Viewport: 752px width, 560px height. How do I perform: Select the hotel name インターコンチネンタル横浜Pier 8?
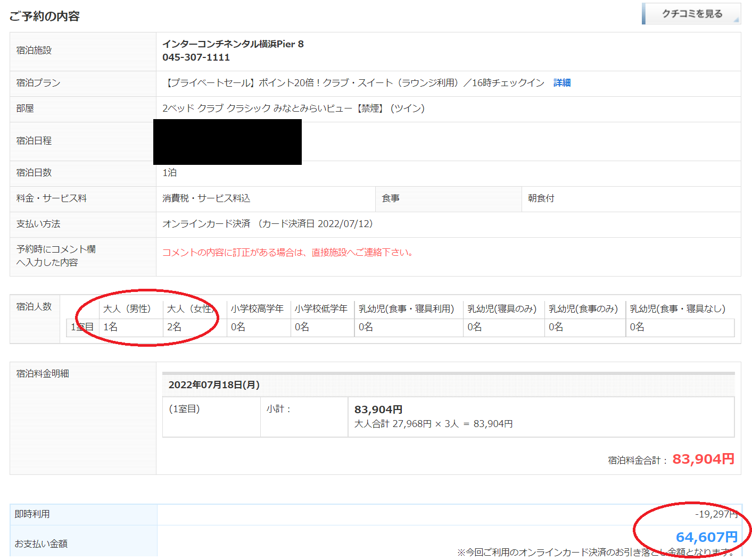[233, 44]
